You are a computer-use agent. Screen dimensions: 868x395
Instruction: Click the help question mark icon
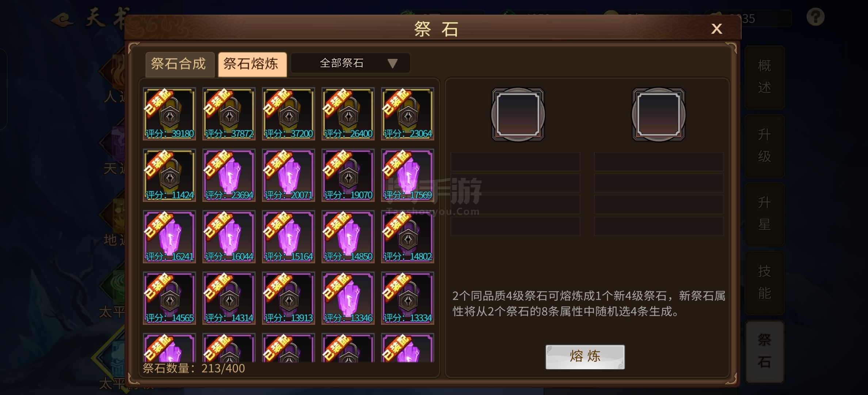[815, 17]
